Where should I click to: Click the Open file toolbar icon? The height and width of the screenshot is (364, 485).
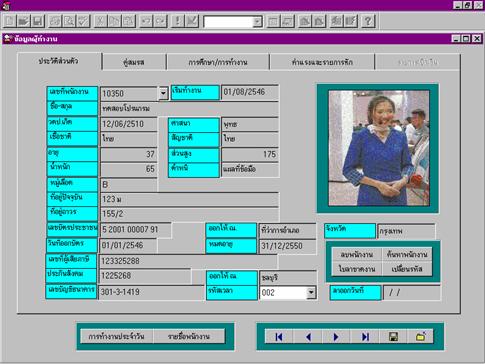pos(23,21)
